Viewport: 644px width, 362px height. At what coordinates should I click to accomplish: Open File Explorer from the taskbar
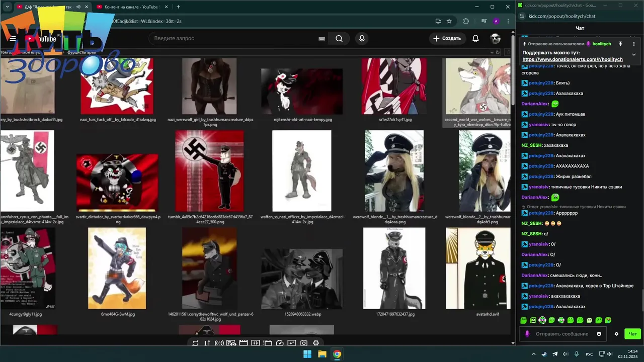[322, 354]
